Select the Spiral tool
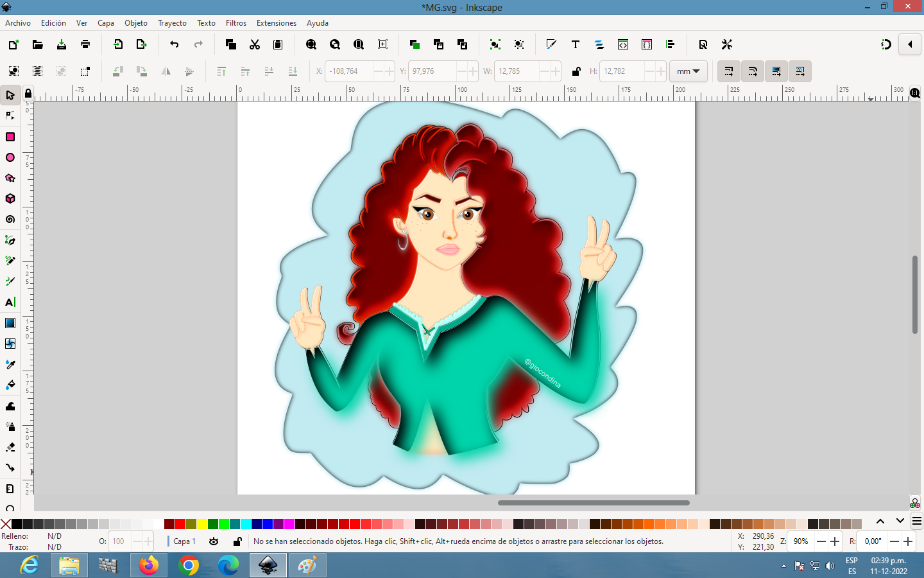924x578 pixels. [x=10, y=219]
